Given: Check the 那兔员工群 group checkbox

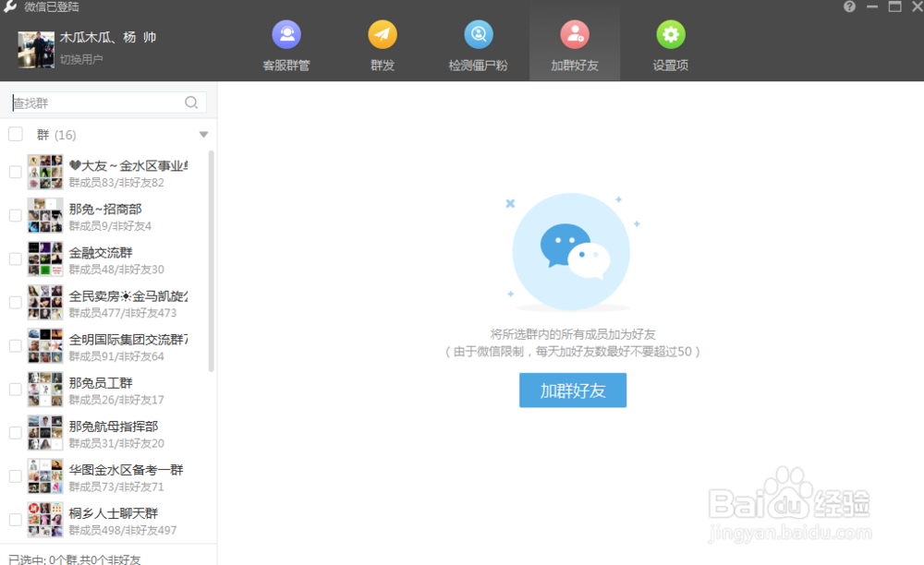Looking at the screenshot, I should coord(16,390).
